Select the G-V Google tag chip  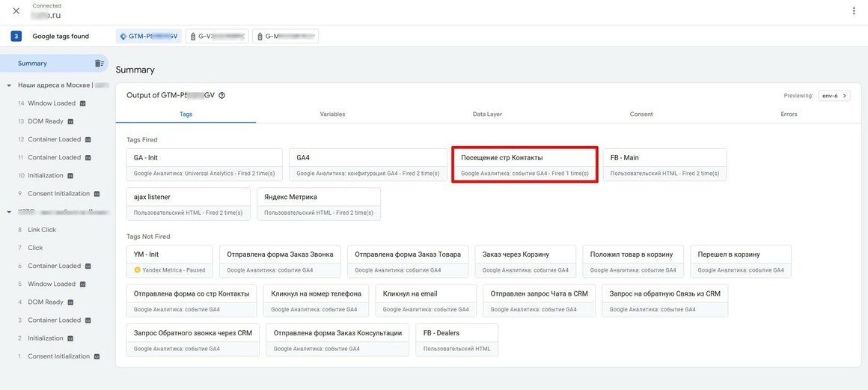(x=217, y=37)
